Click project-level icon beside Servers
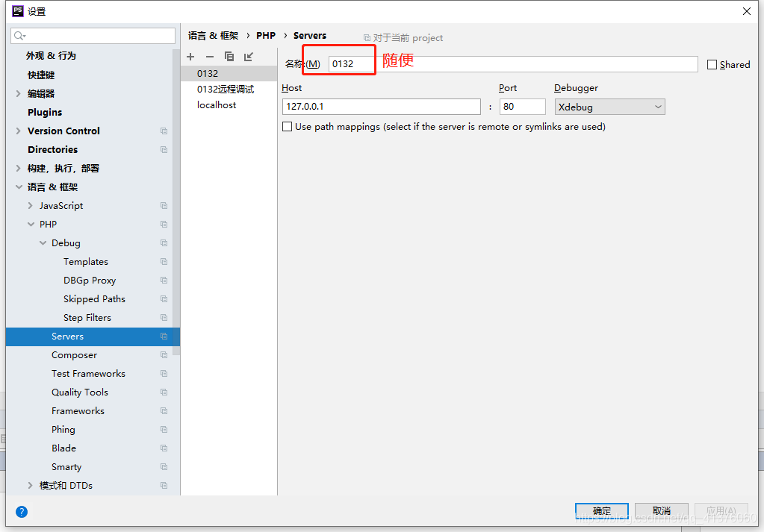 (x=164, y=337)
